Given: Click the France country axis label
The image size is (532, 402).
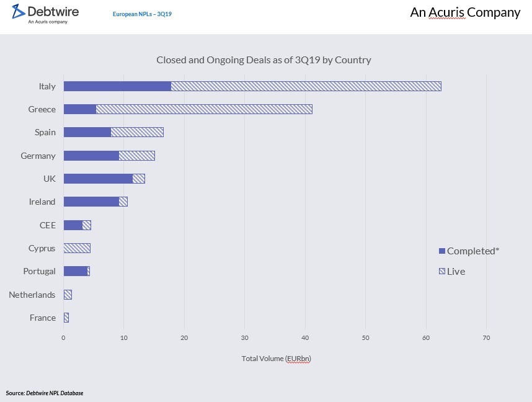Looking at the screenshot, I should coord(43,318).
